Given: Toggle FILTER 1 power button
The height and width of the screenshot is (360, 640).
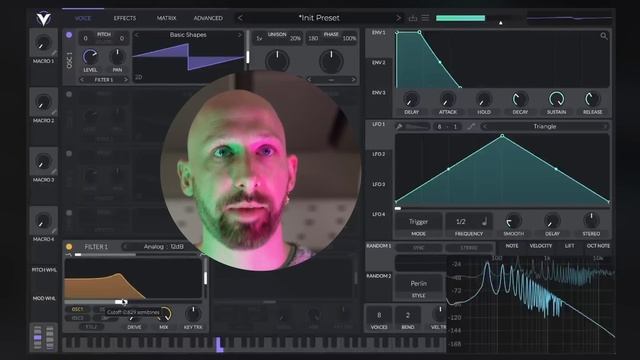Looking at the screenshot, I should [69, 247].
